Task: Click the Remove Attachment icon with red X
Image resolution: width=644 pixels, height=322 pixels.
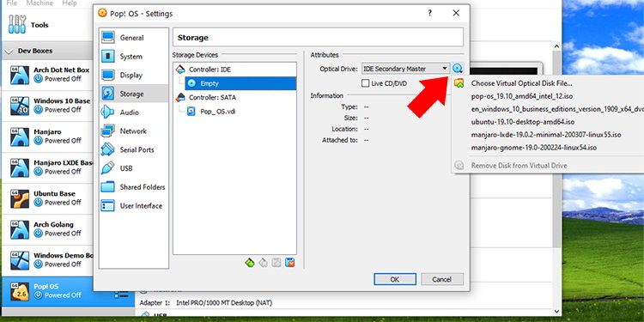Action: (x=290, y=263)
